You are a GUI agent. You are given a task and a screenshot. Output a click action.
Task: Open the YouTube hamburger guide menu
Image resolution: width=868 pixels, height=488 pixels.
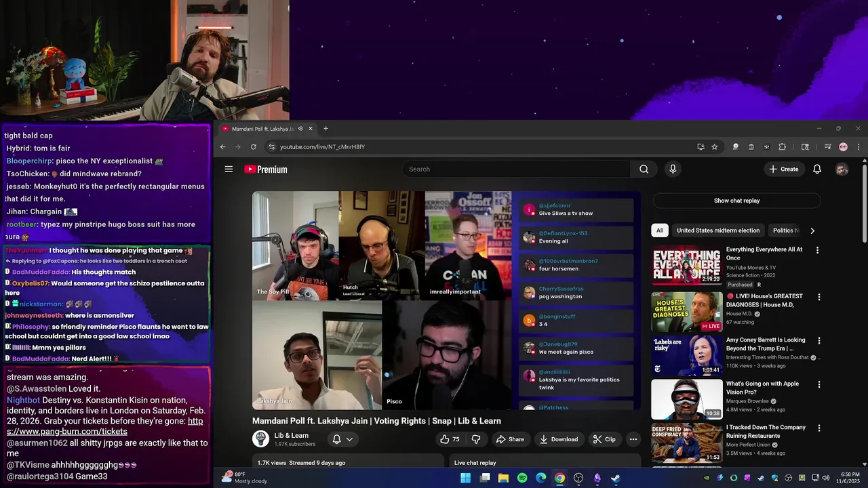pos(229,169)
